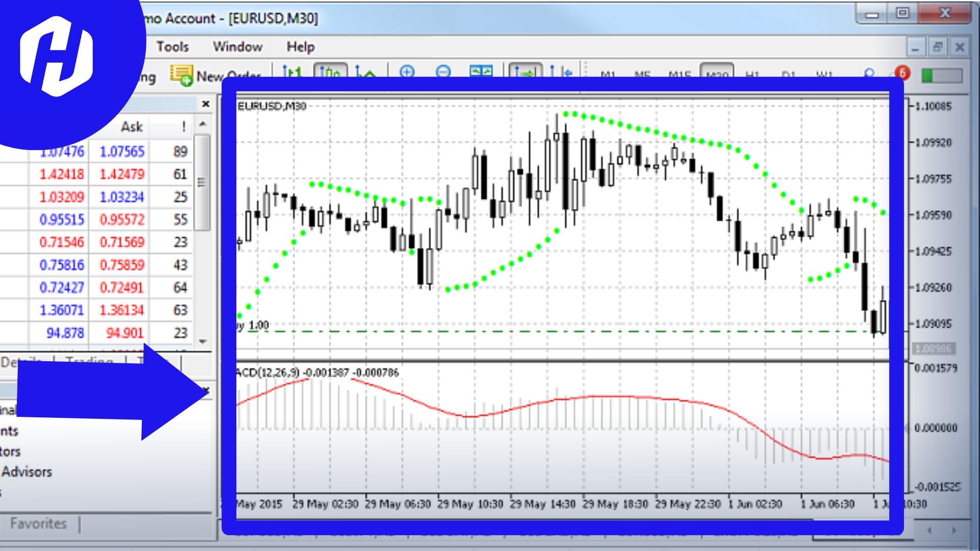Select the H1 timeframe
Screen dimensions: 980x551
[x=752, y=74]
